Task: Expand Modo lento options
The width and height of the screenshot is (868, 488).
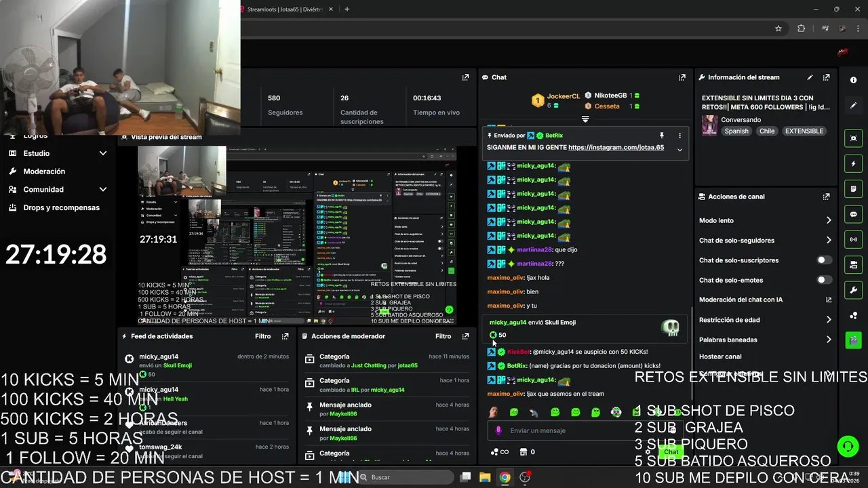Action: pyautogui.click(x=828, y=220)
